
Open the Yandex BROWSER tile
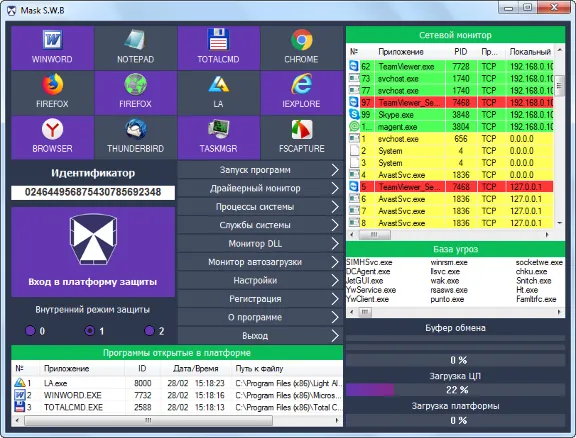53,137
